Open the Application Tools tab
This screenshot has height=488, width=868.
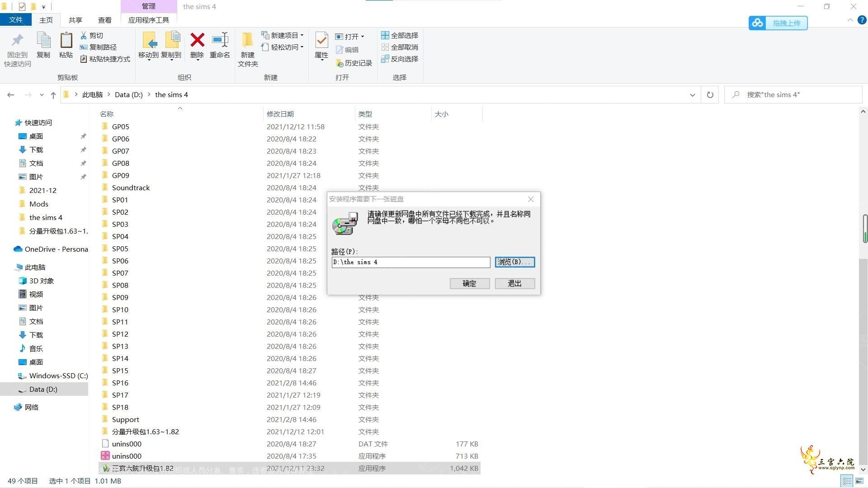click(149, 20)
